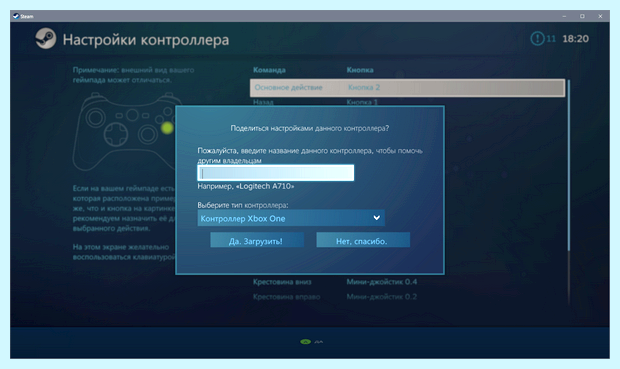
Task: Click the binding list scrollbar
Action: pyautogui.click(x=569, y=165)
